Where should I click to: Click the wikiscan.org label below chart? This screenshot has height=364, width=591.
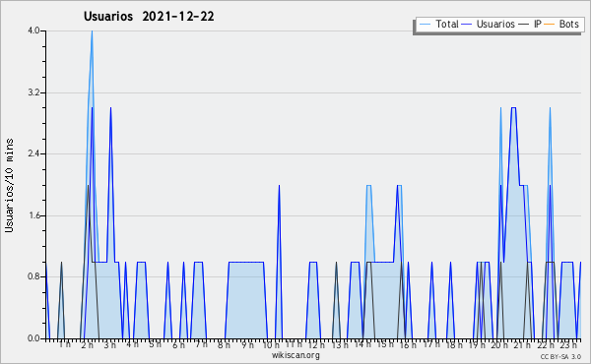tap(295, 355)
